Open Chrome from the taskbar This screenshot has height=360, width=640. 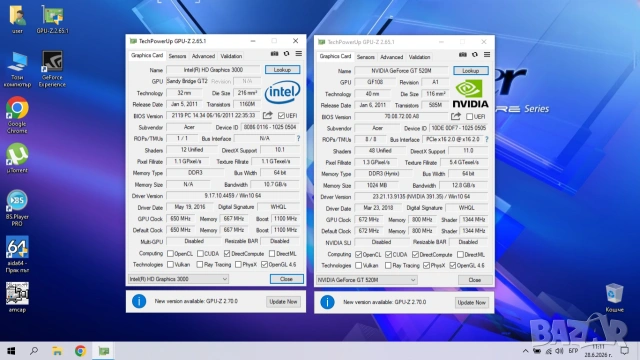tap(80, 351)
